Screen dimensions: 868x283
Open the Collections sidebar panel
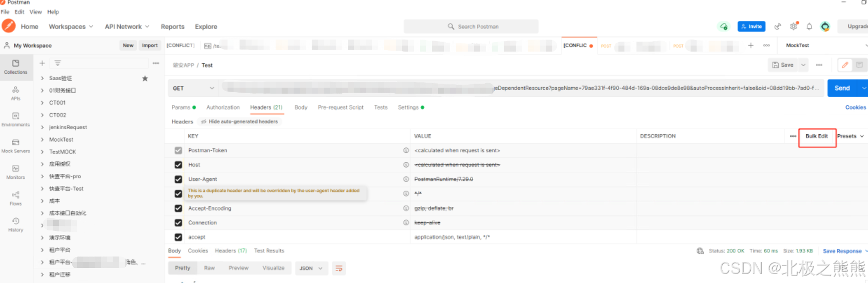point(16,67)
